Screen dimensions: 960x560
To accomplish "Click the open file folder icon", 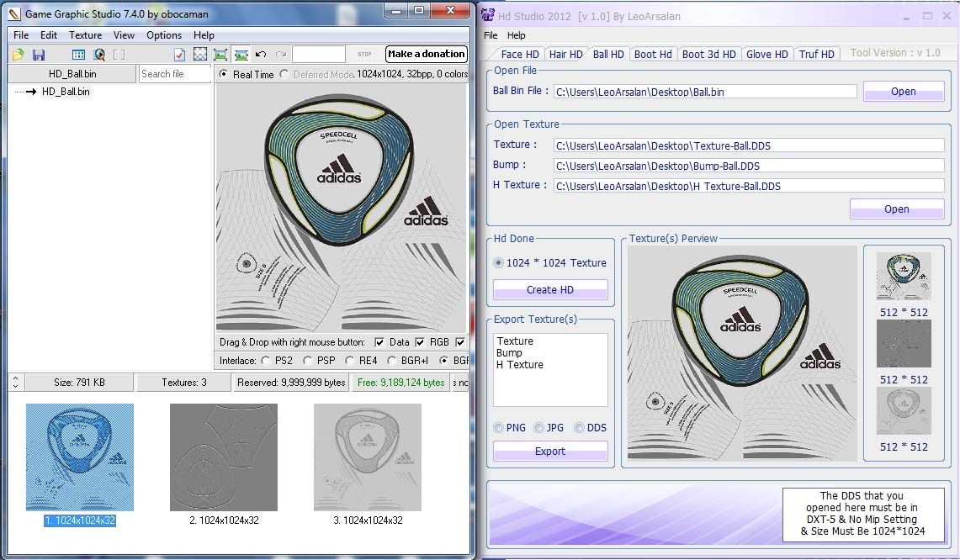I will pyautogui.click(x=18, y=55).
